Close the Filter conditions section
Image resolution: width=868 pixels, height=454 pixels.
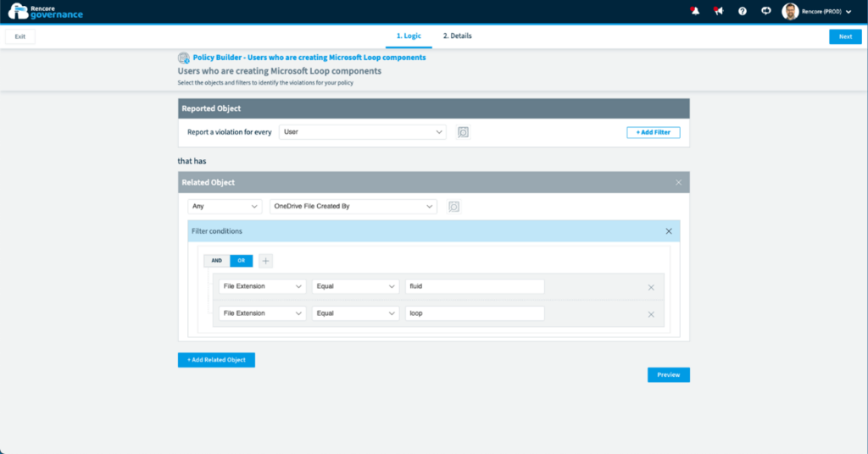tap(669, 231)
